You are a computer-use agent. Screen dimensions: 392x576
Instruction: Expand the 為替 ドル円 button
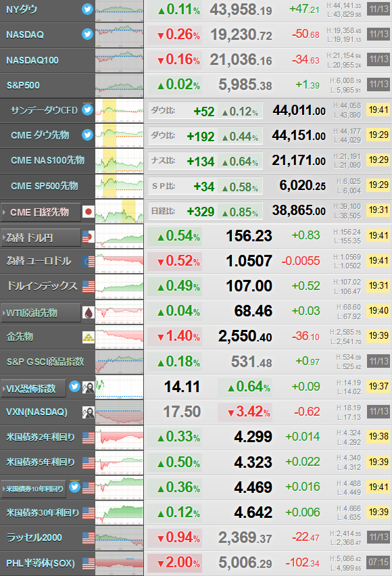tap(41, 238)
